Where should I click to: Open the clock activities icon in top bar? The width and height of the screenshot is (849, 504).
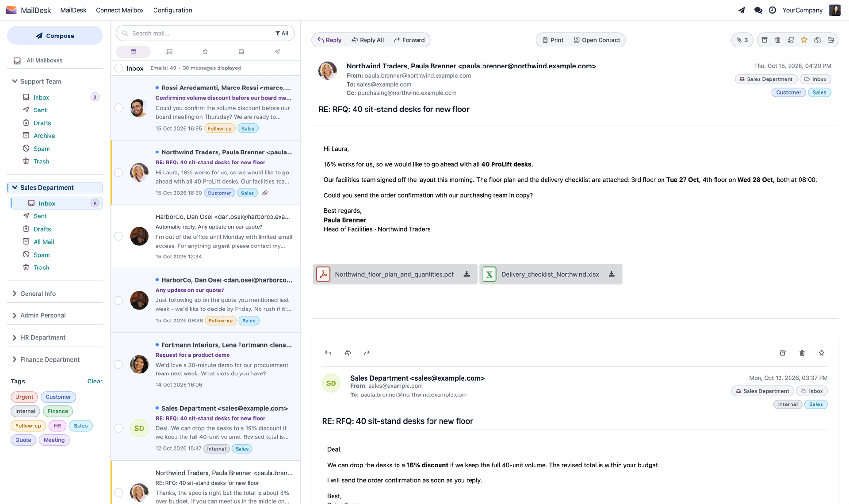click(x=773, y=10)
